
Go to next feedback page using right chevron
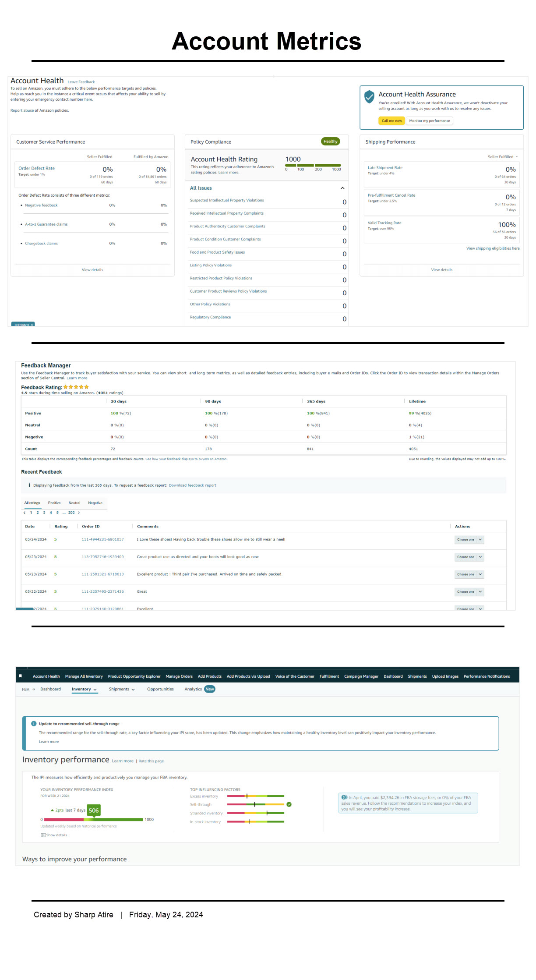(x=79, y=513)
